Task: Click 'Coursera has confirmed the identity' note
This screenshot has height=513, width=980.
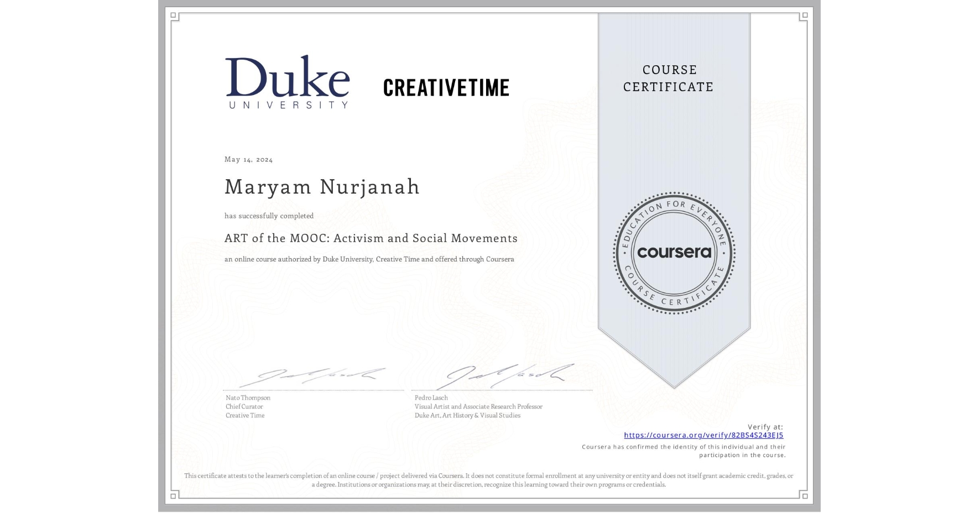Action: 684,451
